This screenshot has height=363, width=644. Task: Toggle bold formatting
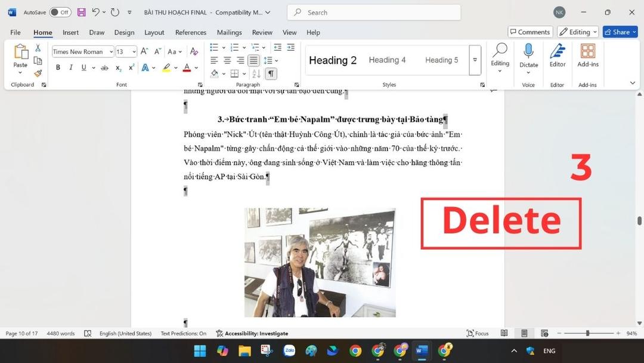click(x=57, y=67)
